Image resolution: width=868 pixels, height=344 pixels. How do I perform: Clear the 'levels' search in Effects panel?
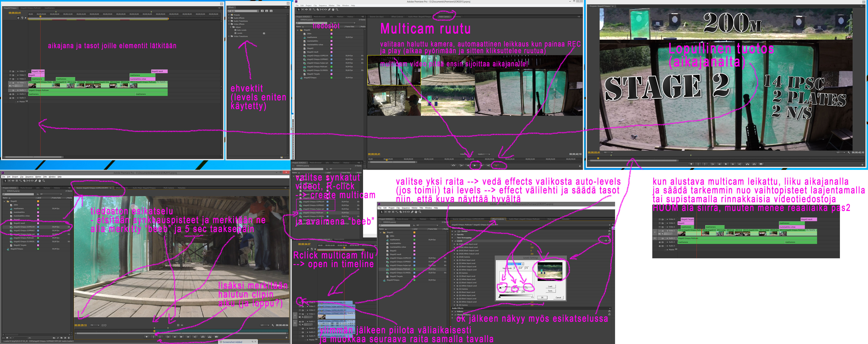(x=258, y=11)
